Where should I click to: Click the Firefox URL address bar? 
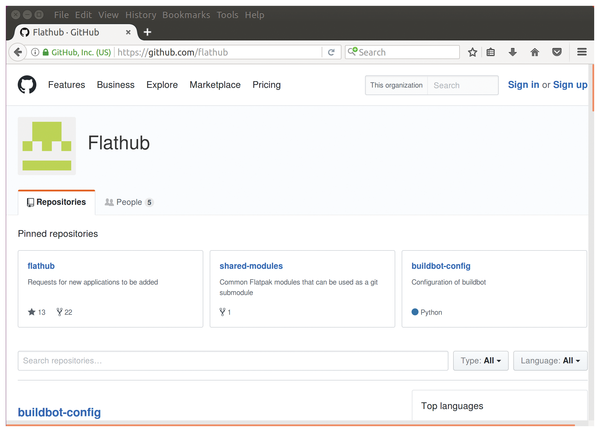coord(218,52)
